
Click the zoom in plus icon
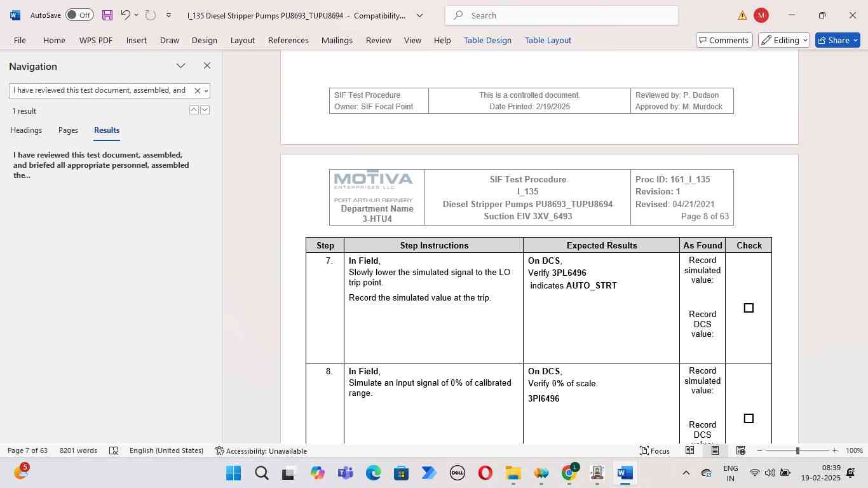pos(835,451)
